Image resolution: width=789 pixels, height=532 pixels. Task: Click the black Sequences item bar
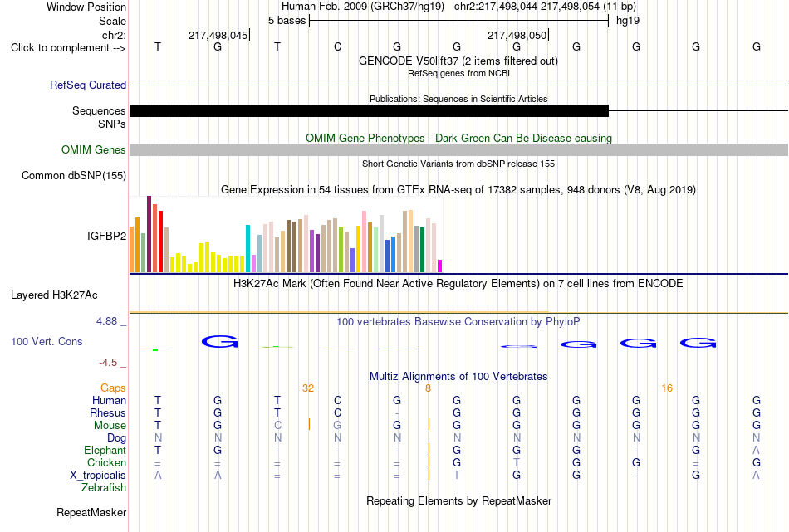[369, 110]
